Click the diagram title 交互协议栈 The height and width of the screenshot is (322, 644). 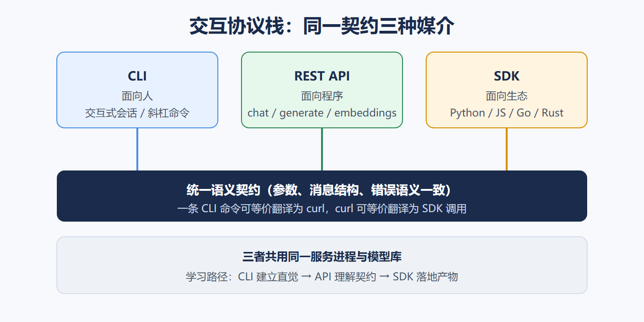click(322, 27)
